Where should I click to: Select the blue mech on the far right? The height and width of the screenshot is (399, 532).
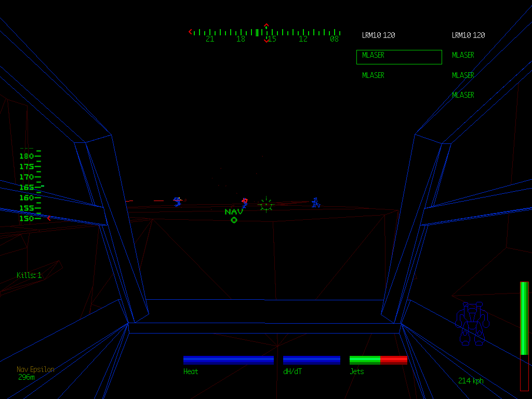[x=315, y=203]
